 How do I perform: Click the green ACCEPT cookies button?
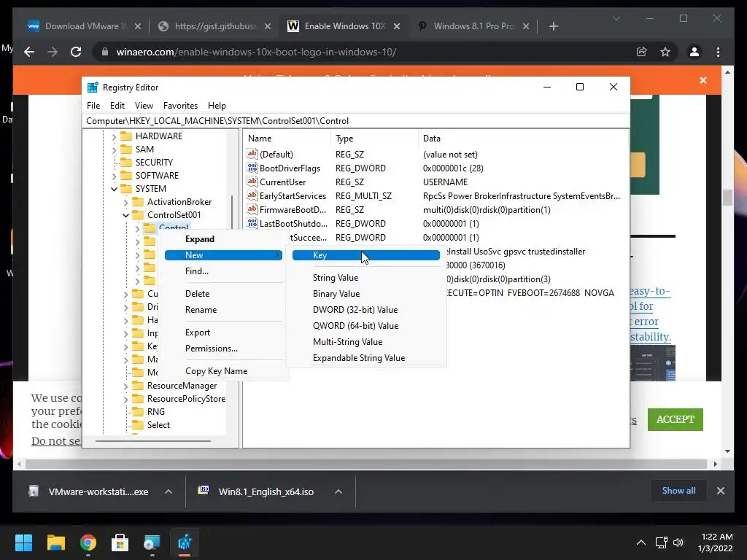[675, 419]
